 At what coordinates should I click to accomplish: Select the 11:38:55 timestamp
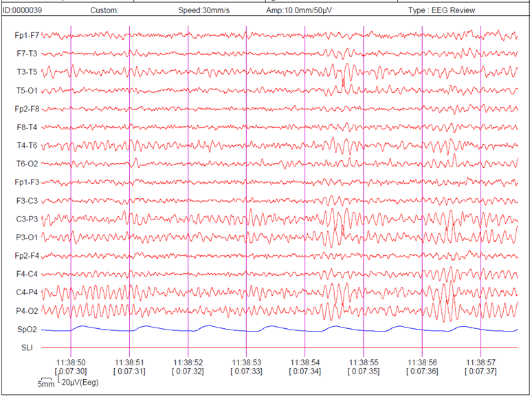pyautogui.click(x=364, y=363)
